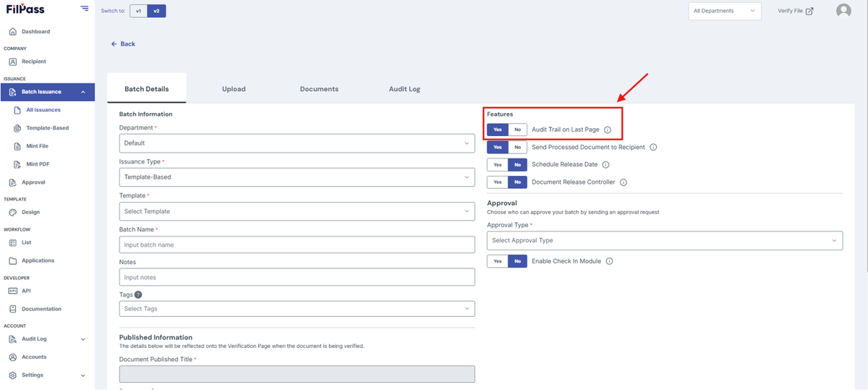
Task: Open the Select Approval Type dropdown
Action: click(x=665, y=240)
